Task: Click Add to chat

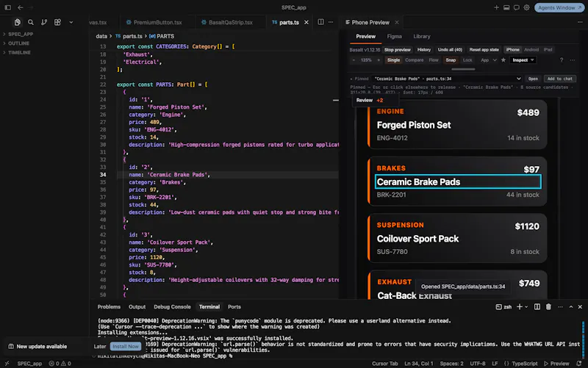Action: (560, 79)
